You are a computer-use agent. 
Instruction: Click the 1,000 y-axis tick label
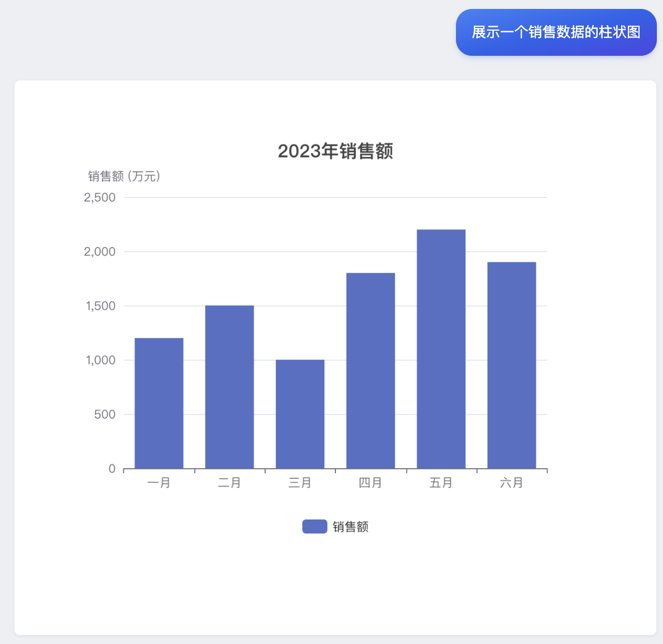point(99,360)
